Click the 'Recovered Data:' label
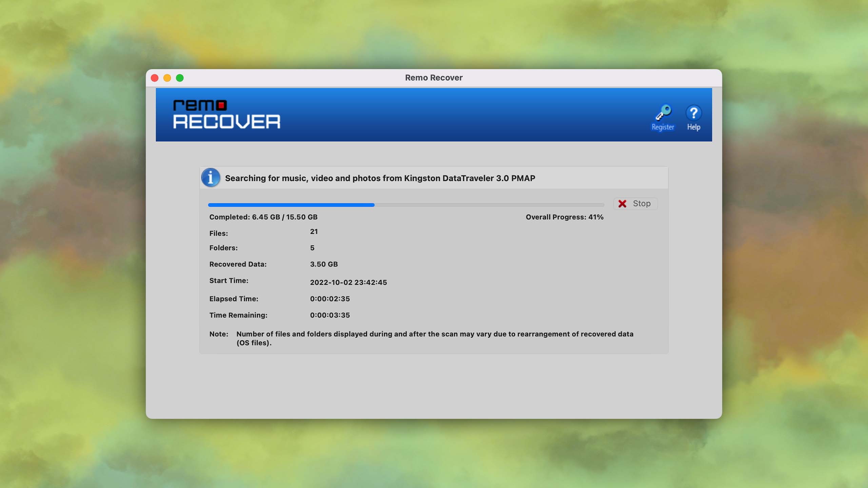 click(x=238, y=264)
